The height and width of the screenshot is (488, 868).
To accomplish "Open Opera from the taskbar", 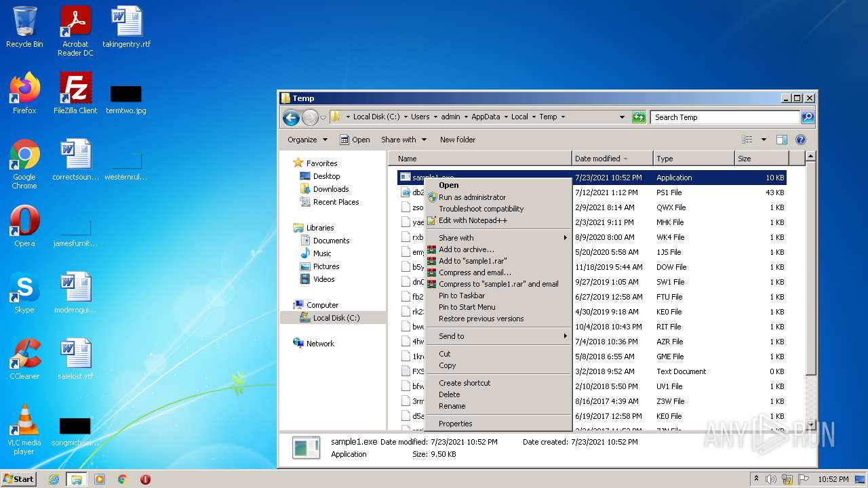I will [145, 479].
